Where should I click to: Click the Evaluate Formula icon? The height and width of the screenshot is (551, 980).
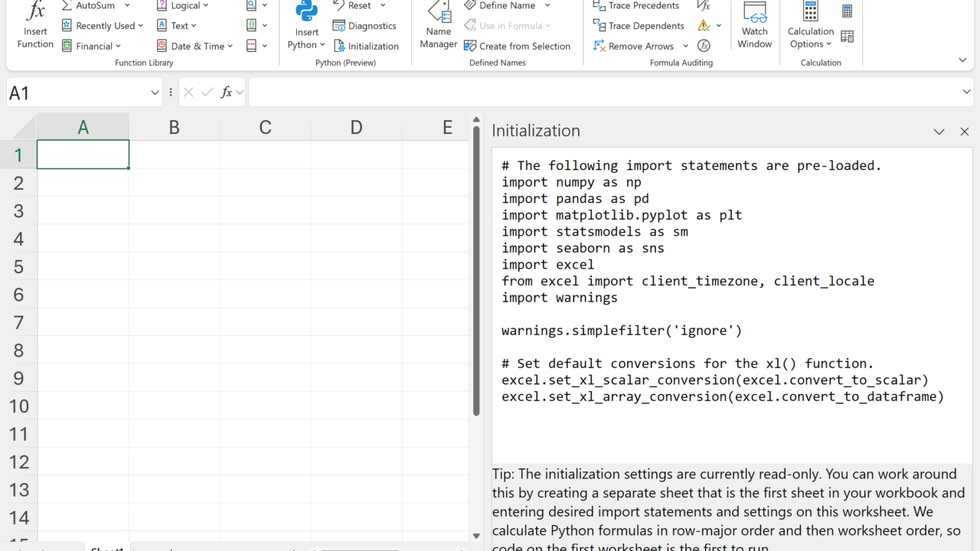(704, 46)
